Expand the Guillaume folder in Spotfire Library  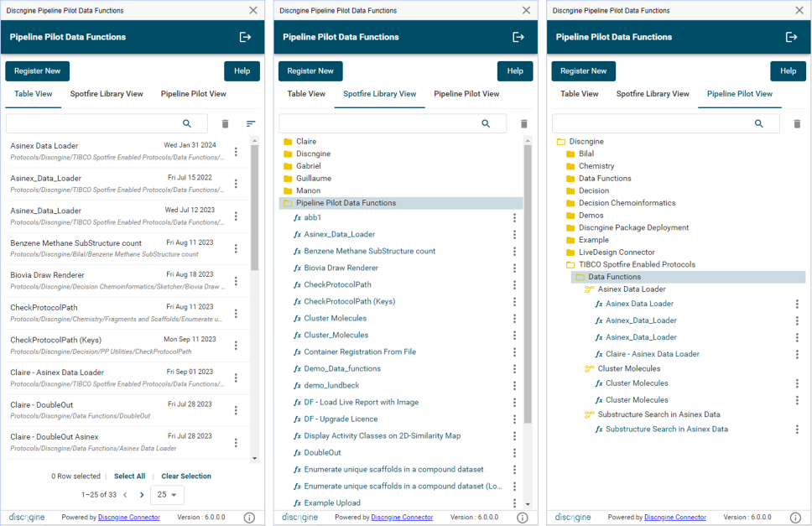click(288, 178)
